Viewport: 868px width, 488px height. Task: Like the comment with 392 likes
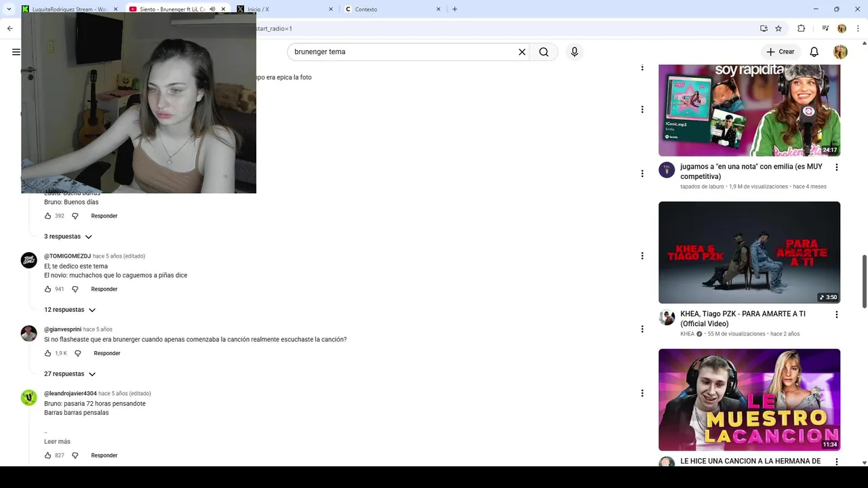coord(47,216)
